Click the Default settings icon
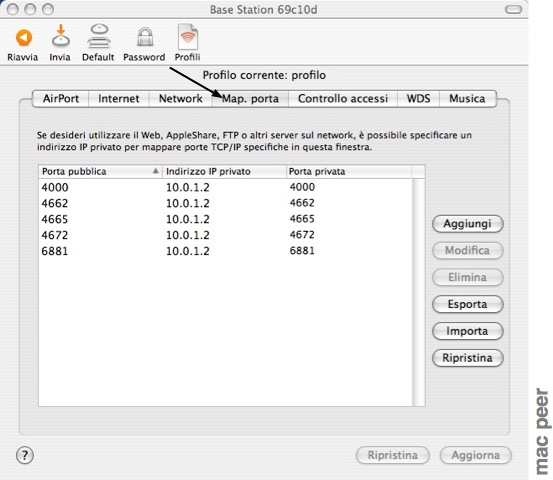Viewport: 553px width, 480px height. 99,36
